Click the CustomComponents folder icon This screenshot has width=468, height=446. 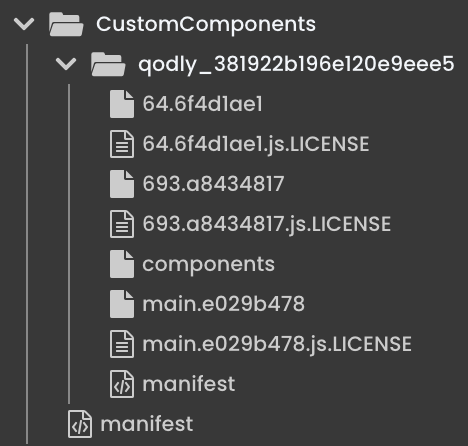[x=66, y=24]
